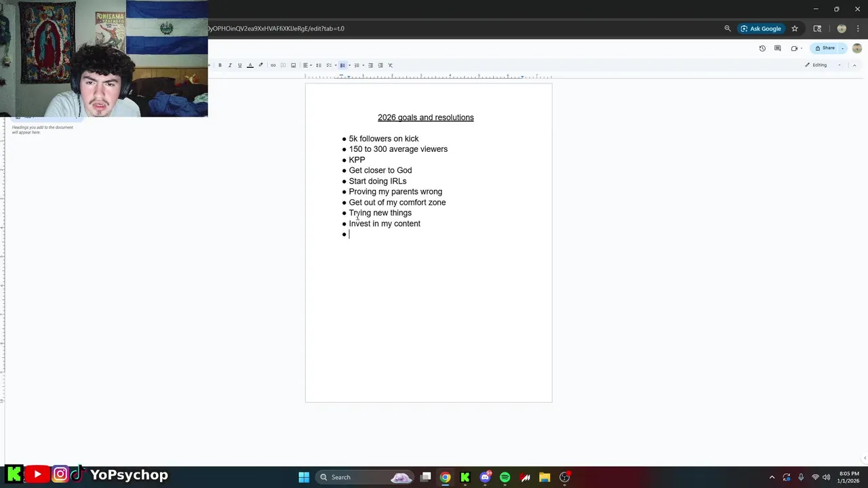The image size is (868, 488).
Task: Open the highlight color pen tool
Action: point(260,65)
